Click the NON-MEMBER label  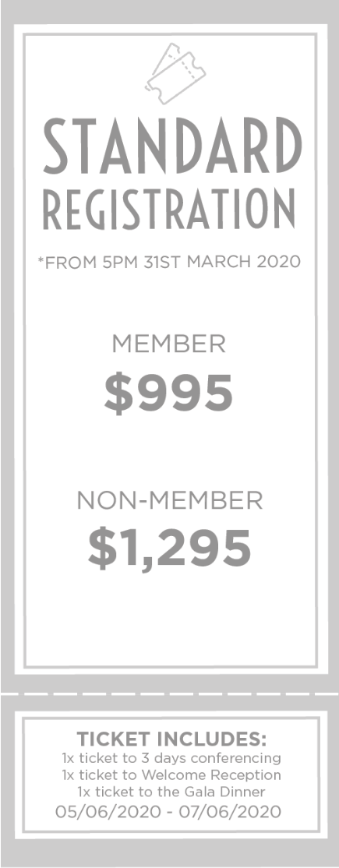pos(170,500)
